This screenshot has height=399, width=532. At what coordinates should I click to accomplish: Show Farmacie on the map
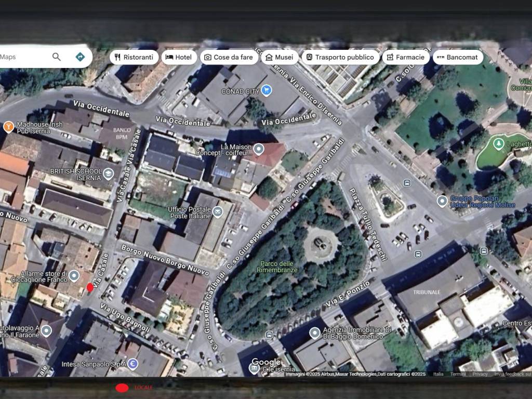pyautogui.click(x=406, y=57)
